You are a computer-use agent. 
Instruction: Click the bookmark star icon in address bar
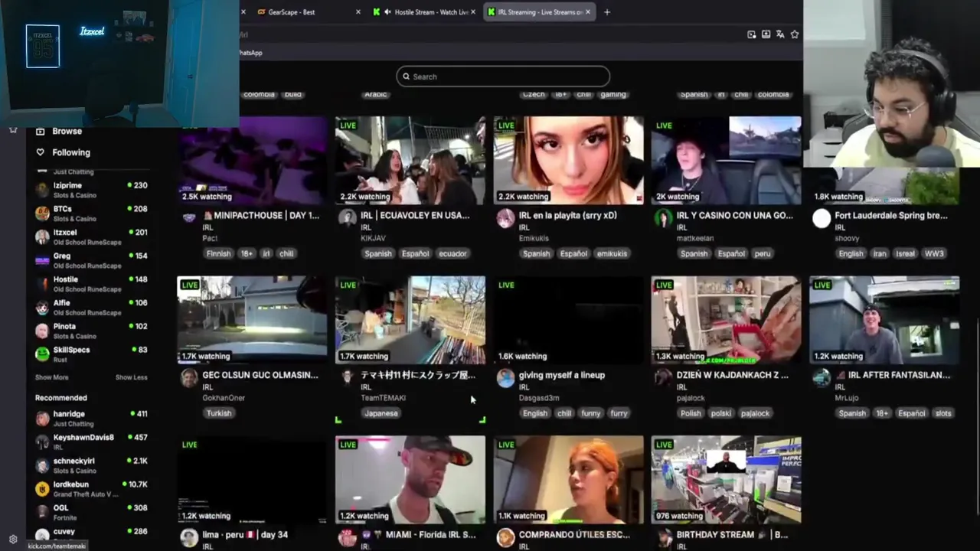tap(795, 34)
